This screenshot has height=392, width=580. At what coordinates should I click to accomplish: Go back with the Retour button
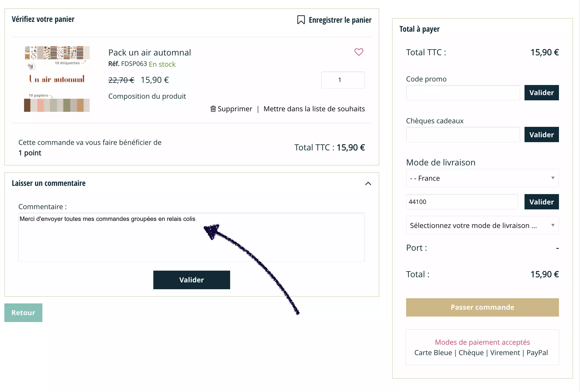[x=23, y=313]
